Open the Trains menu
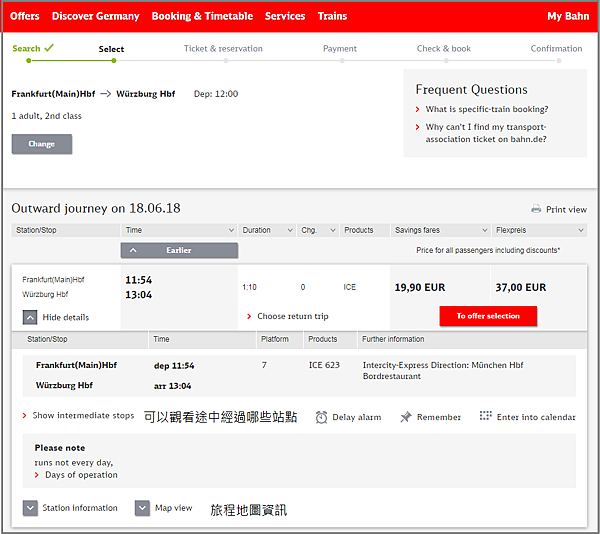The height and width of the screenshot is (534, 600). pos(332,16)
